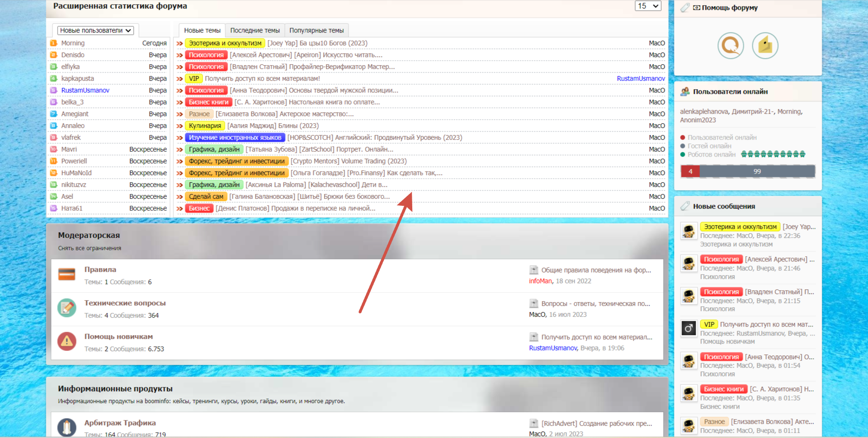Click the online users red-gray progress bar
The image size is (868, 438).
(x=748, y=171)
